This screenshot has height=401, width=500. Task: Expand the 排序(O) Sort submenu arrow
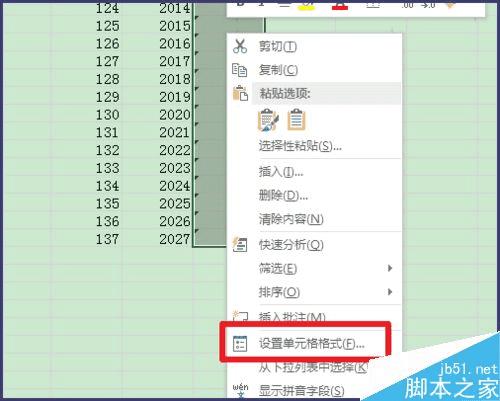click(390, 292)
